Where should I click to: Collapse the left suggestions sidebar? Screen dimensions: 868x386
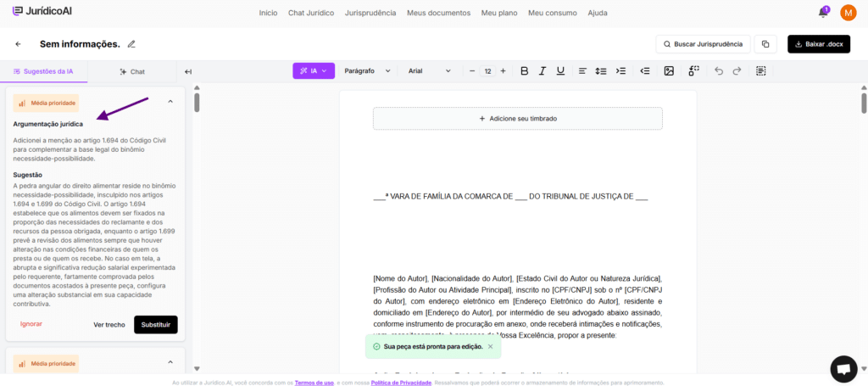[x=188, y=72]
